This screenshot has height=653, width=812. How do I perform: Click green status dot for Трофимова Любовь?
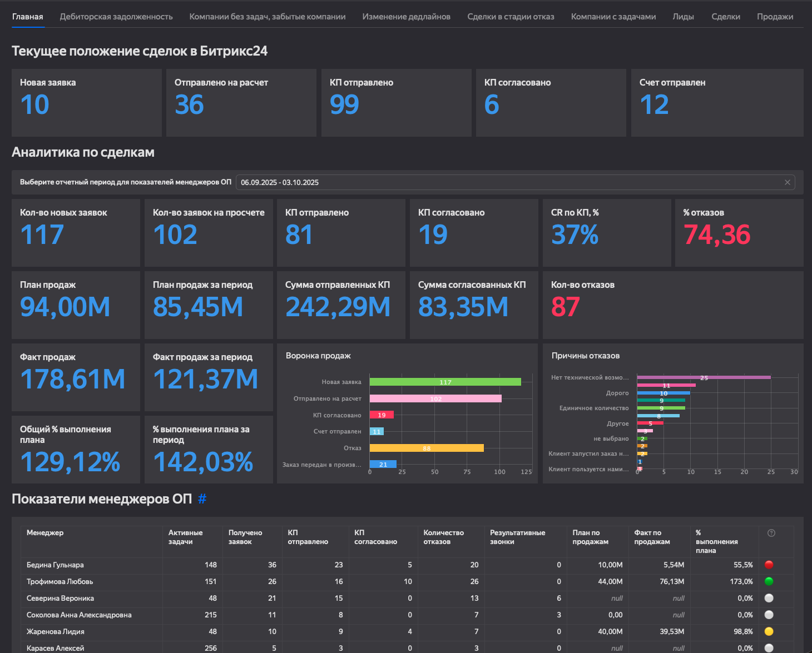point(769,581)
